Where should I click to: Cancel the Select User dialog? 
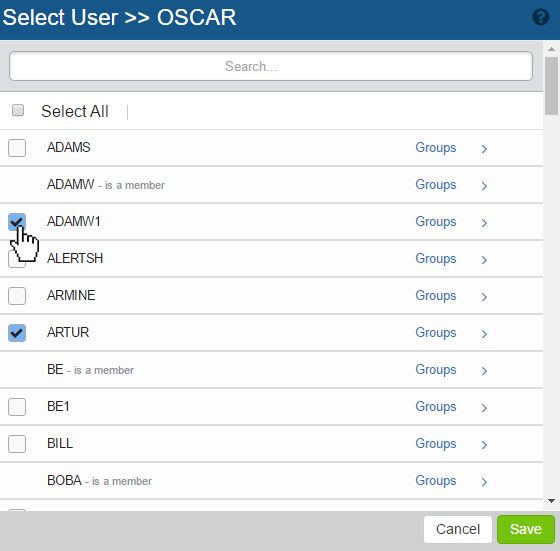point(458,529)
